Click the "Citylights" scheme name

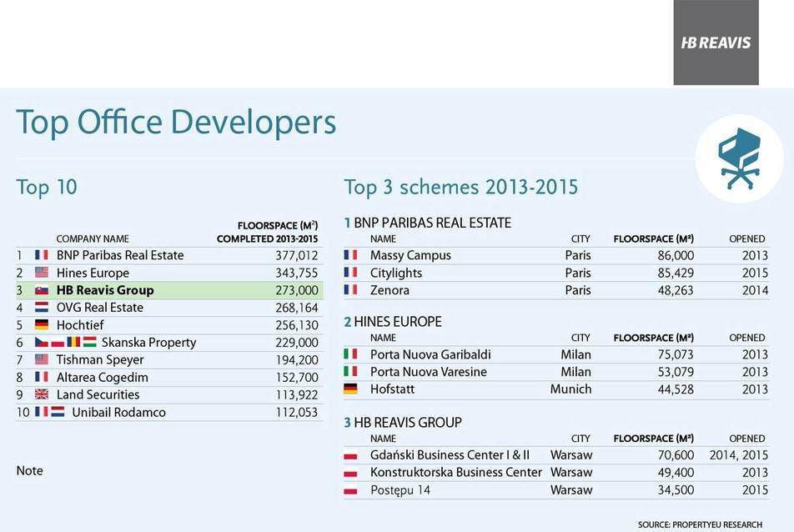(396, 274)
